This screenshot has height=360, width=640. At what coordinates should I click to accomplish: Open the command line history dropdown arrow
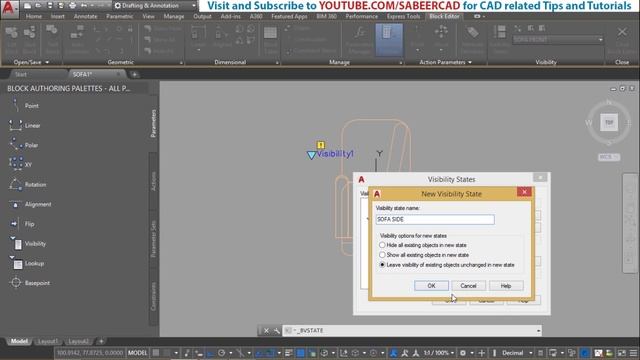click(x=538, y=331)
